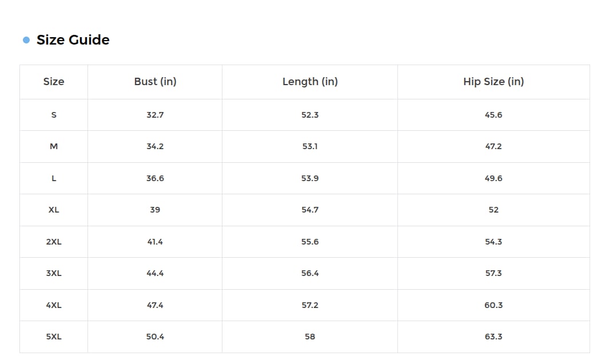Select the 53.1 length value
This screenshot has width=613, height=364.
(x=310, y=146)
